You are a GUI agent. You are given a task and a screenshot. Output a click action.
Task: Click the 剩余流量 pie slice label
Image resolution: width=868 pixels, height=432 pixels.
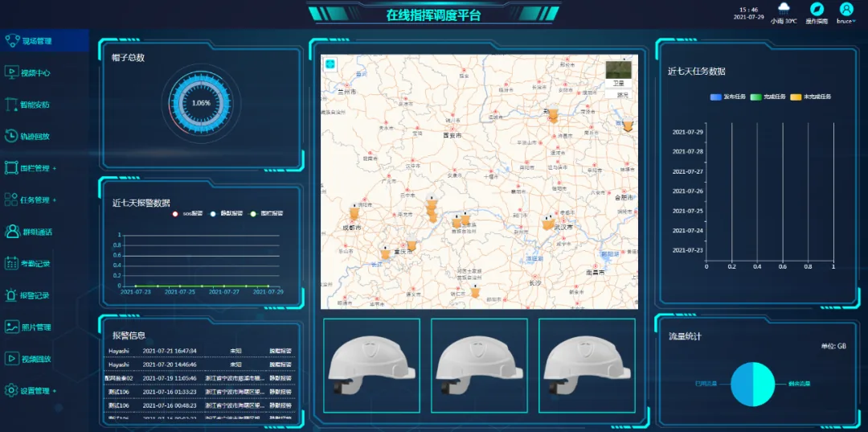click(x=800, y=383)
